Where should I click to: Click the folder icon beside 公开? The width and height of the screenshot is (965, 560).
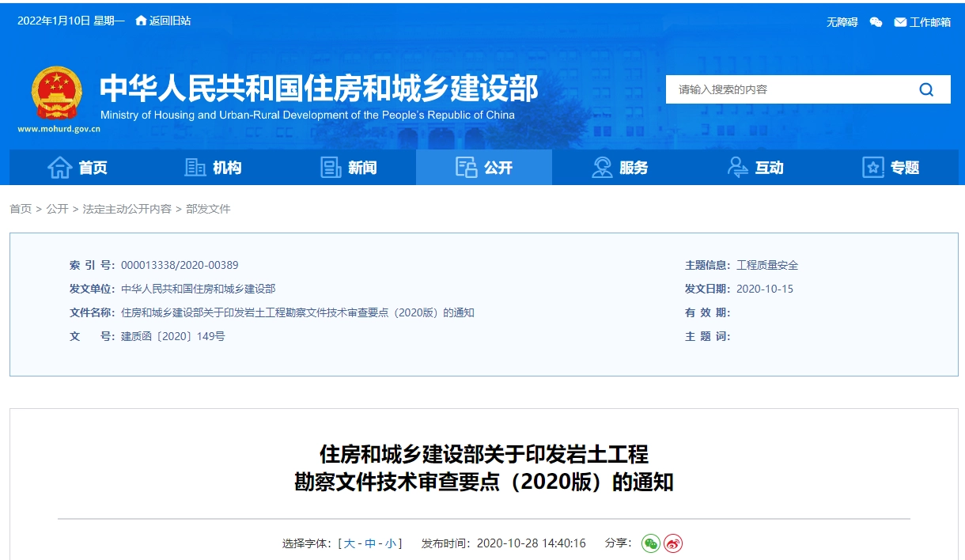coord(464,167)
